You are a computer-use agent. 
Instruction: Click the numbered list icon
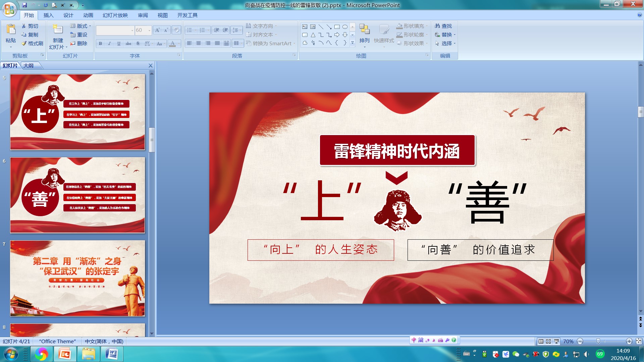pyautogui.click(x=202, y=30)
